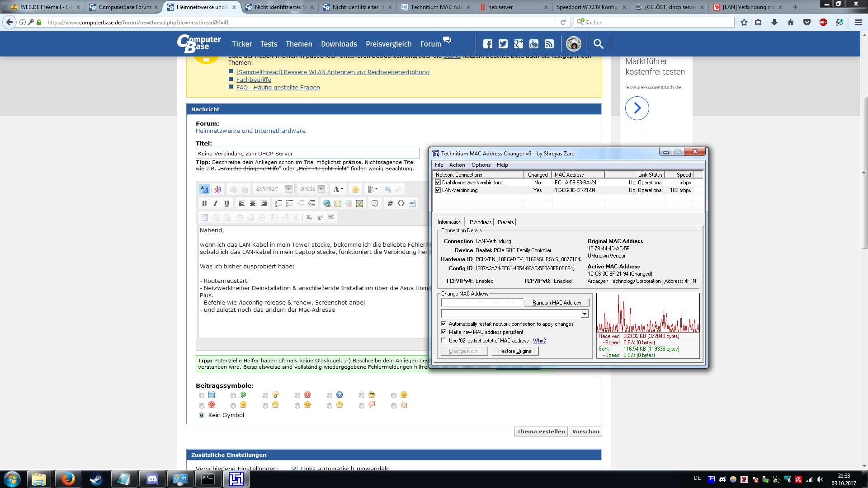Click the numbered list icon
868x488 pixels.
(x=278, y=203)
